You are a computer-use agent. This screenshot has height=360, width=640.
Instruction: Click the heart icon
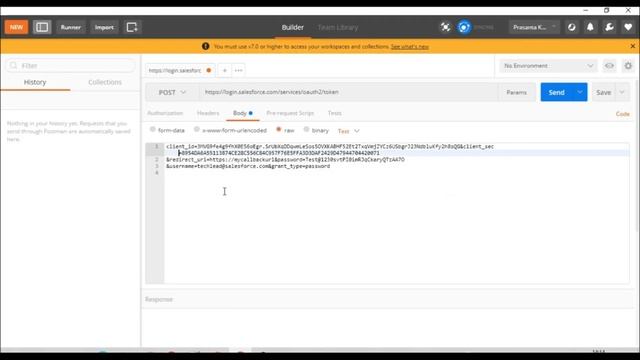(x=628, y=27)
